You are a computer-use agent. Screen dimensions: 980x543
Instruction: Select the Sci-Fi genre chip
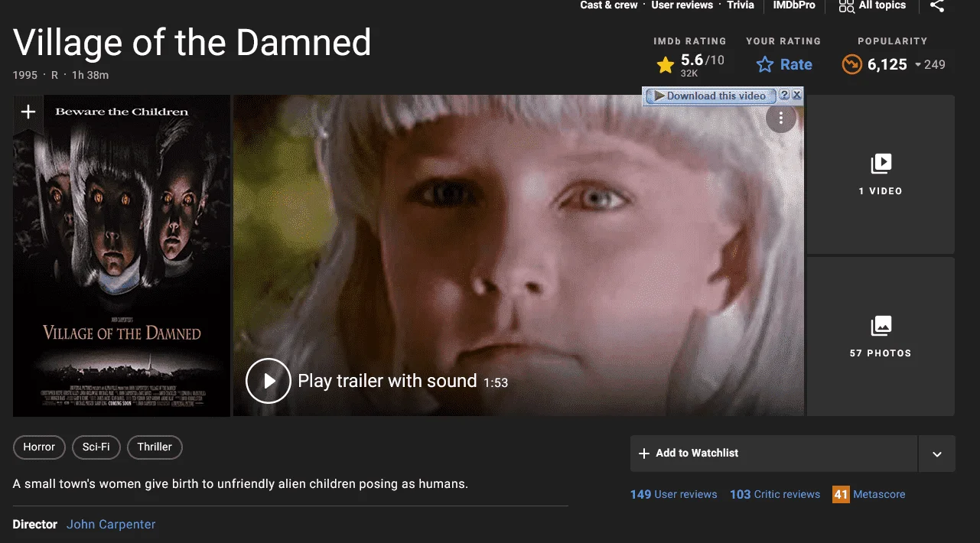tap(96, 447)
